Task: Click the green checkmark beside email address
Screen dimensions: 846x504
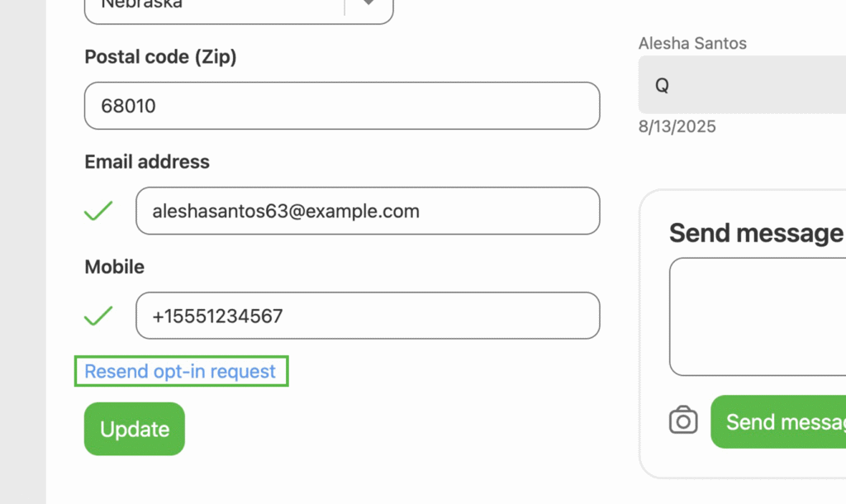Action: (98, 211)
